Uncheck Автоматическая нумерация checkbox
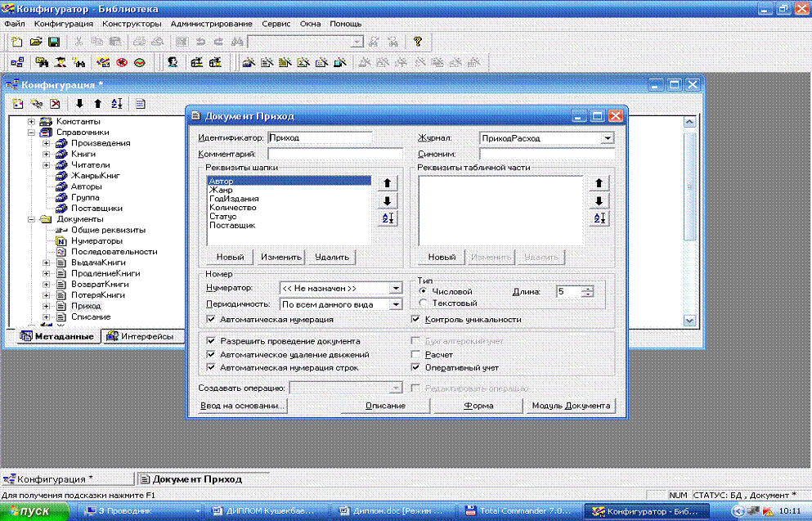812x521 pixels. [x=212, y=319]
